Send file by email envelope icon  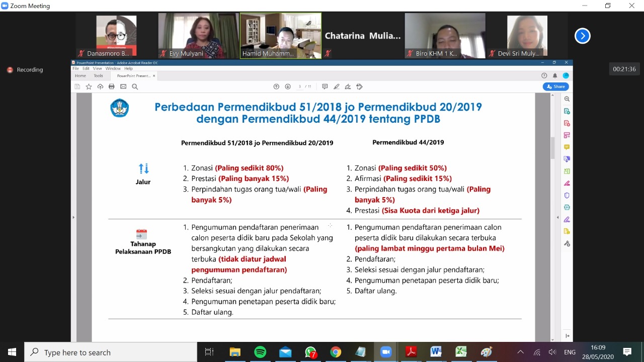tap(123, 86)
